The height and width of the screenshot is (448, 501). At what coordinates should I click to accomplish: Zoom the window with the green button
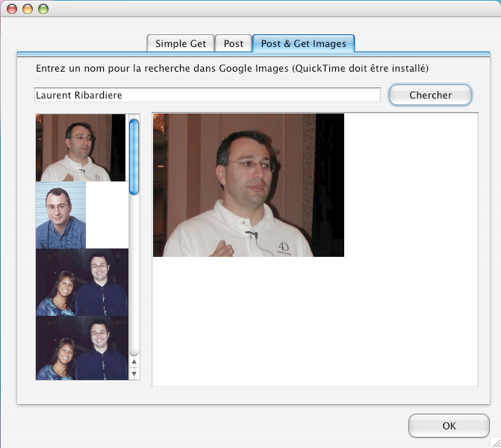(x=43, y=9)
